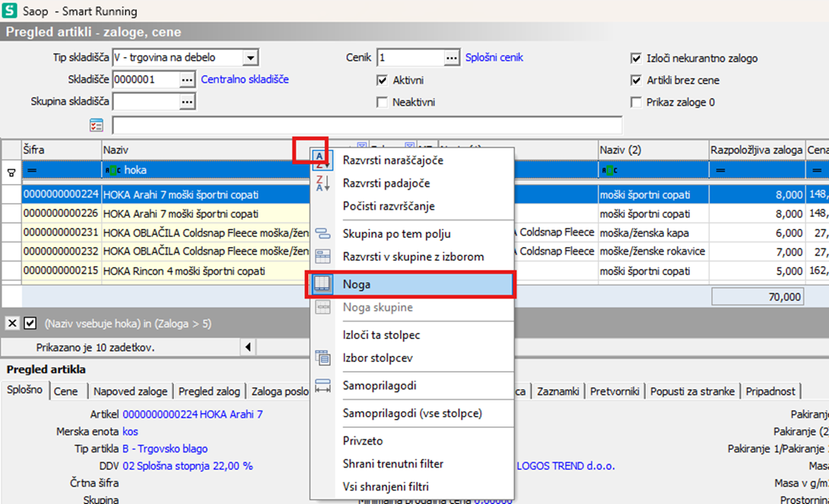Screen dimensions: 829x504
Task: Click the column chooser icon
Action: (322, 357)
